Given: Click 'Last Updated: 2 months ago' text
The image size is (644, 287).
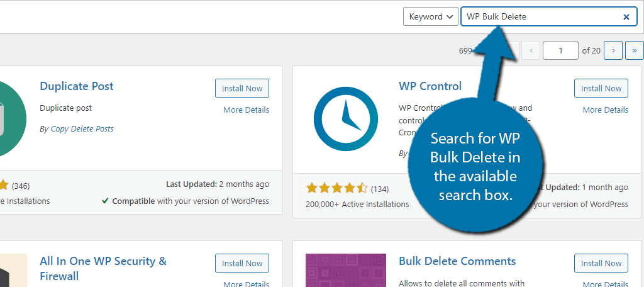Looking at the screenshot, I should click(x=217, y=184).
